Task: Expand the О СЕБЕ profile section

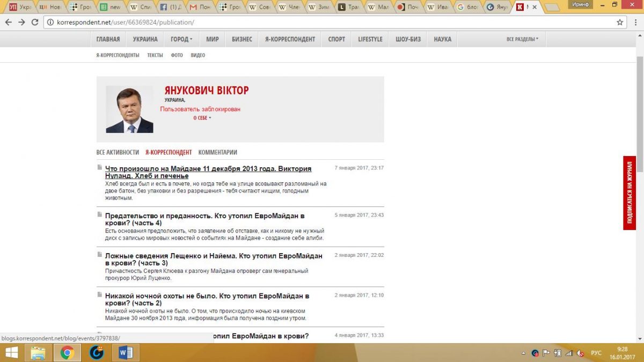Action: [x=202, y=118]
